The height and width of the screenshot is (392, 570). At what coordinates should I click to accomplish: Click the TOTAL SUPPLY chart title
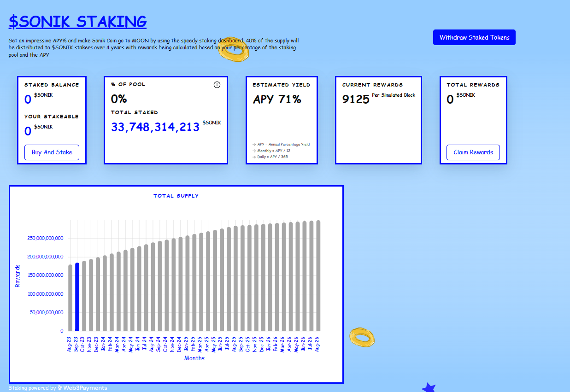(x=176, y=196)
